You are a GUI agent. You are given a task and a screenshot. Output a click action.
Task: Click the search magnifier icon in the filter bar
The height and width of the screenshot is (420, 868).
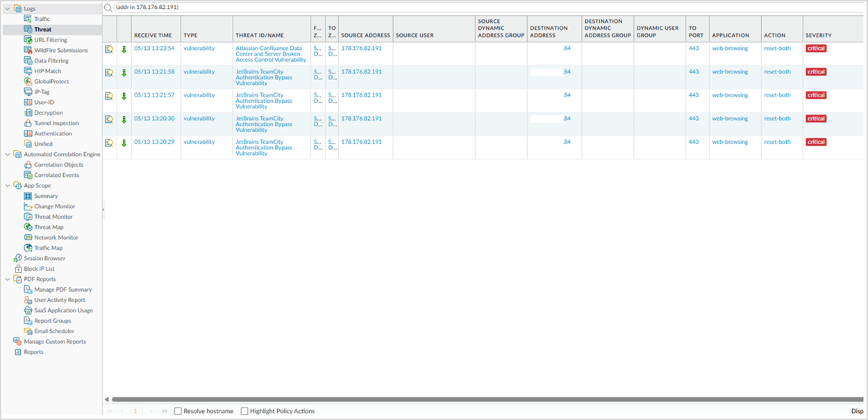click(108, 8)
